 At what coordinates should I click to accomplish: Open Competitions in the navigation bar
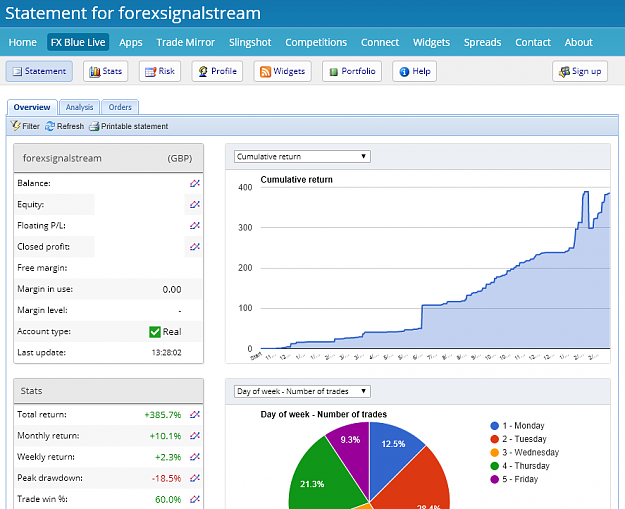click(x=316, y=42)
